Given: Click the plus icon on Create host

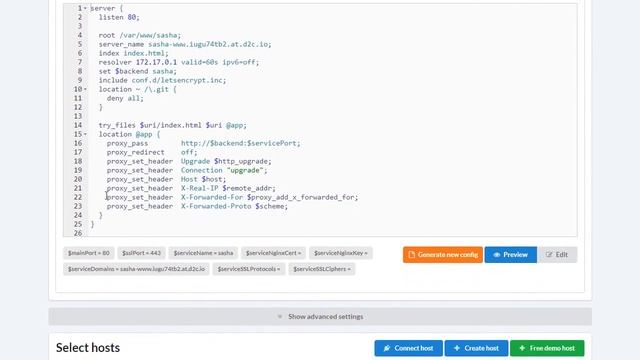Looking at the screenshot, I should click(x=457, y=348).
